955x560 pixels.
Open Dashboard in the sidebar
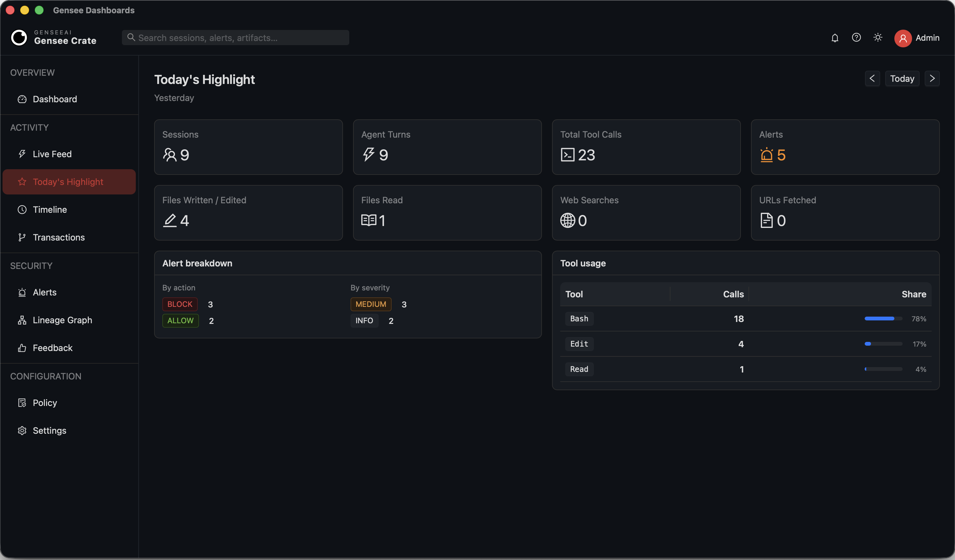coord(69,99)
